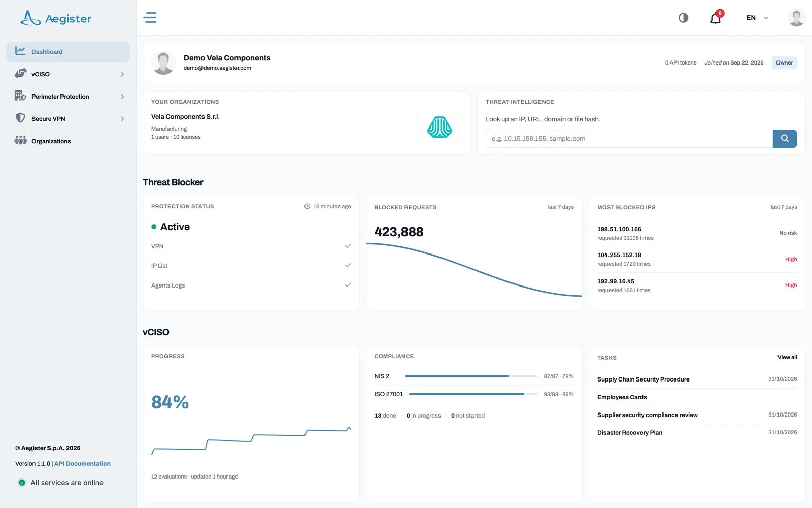Open the EN language dropdown
This screenshot has width=812, height=508.
(757, 18)
